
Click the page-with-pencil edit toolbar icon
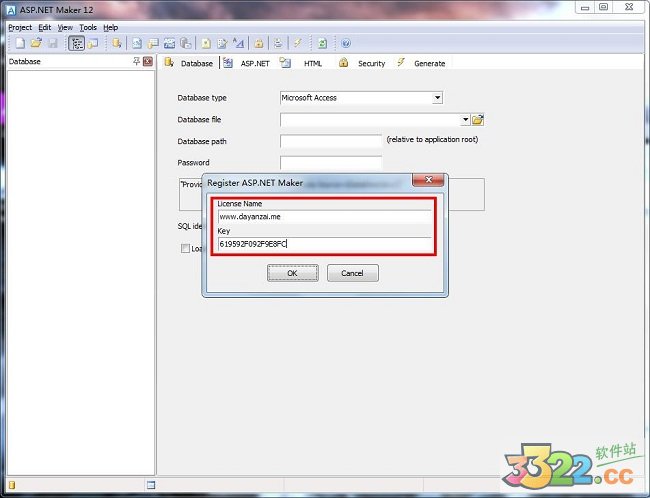(222, 43)
